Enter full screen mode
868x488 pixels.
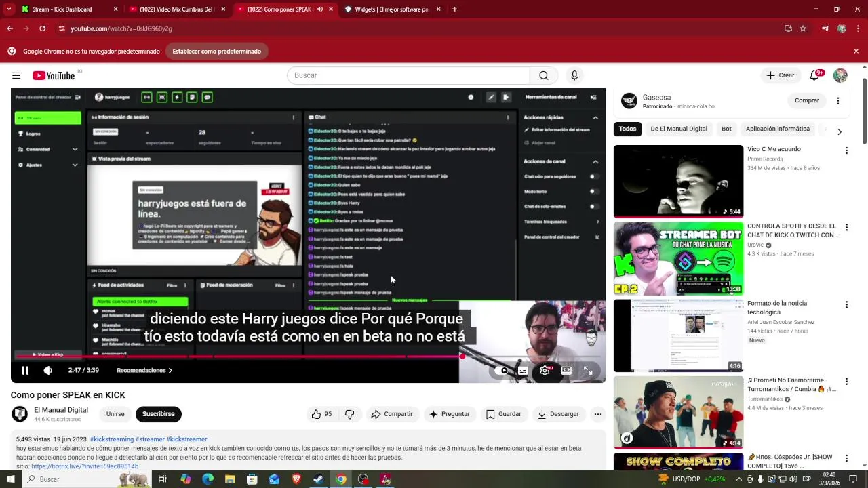[x=588, y=371]
